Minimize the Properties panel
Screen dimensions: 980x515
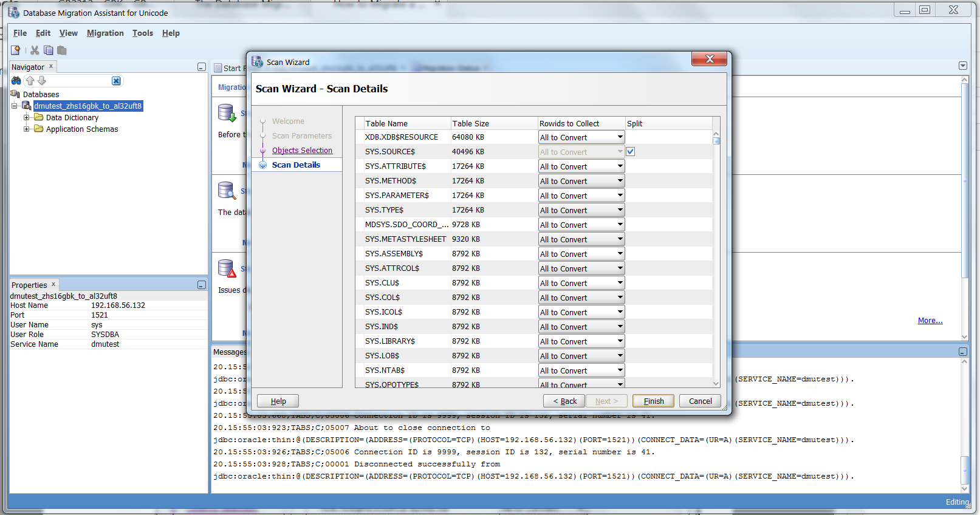click(202, 285)
